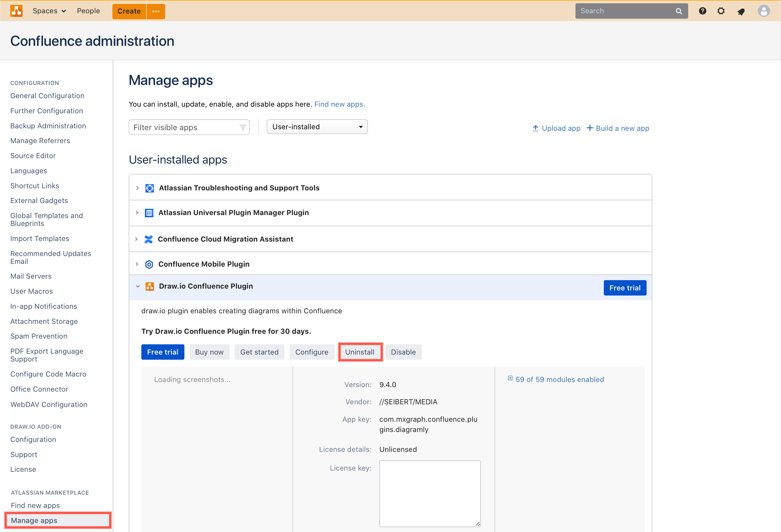Click the Universal Plugin Manager icon
Image resolution: width=781 pixels, height=532 pixels.
point(149,213)
